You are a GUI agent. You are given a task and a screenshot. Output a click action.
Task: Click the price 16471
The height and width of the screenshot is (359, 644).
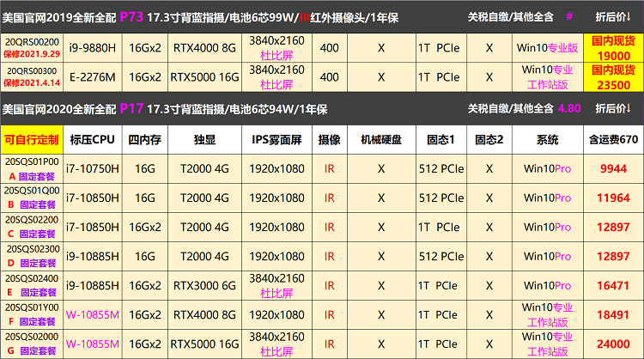[x=613, y=285]
